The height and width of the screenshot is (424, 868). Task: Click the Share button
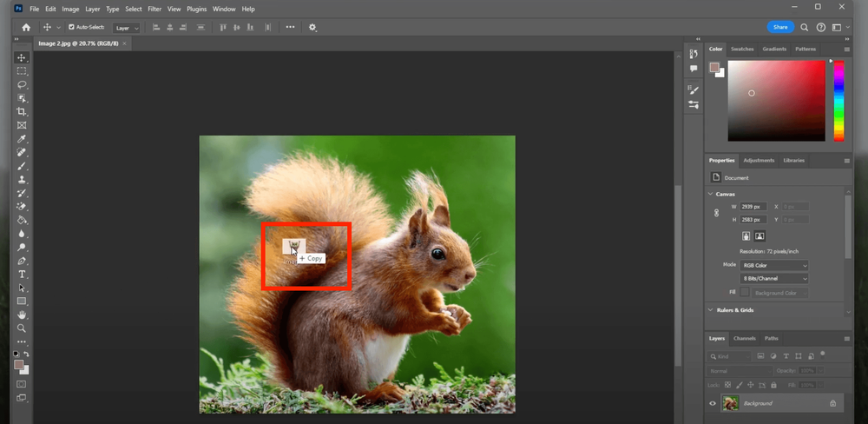(780, 27)
